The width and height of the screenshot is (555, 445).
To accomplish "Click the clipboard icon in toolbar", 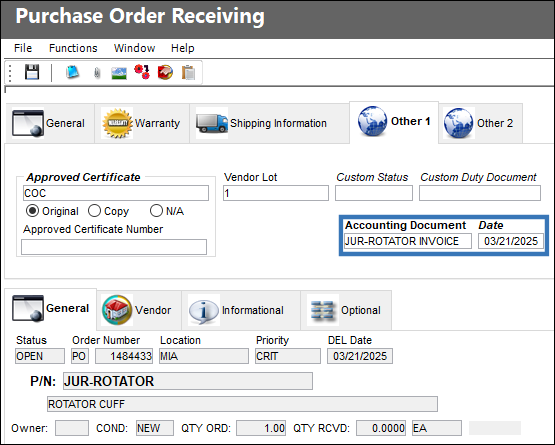I will [188, 73].
